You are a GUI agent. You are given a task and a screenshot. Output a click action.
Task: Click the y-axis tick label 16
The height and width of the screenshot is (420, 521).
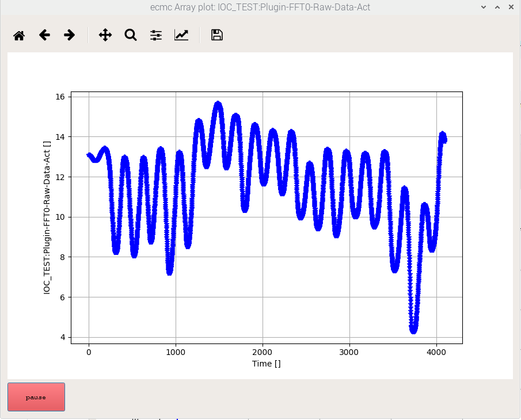pyautogui.click(x=59, y=97)
